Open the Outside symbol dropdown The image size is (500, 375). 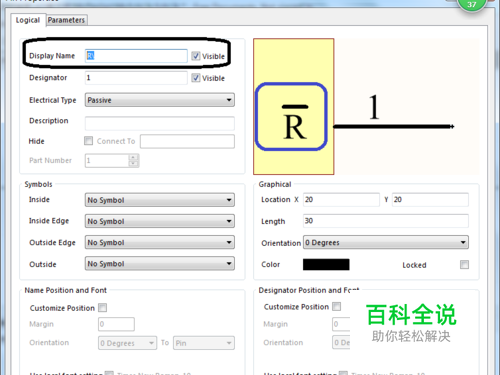click(x=160, y=264)
